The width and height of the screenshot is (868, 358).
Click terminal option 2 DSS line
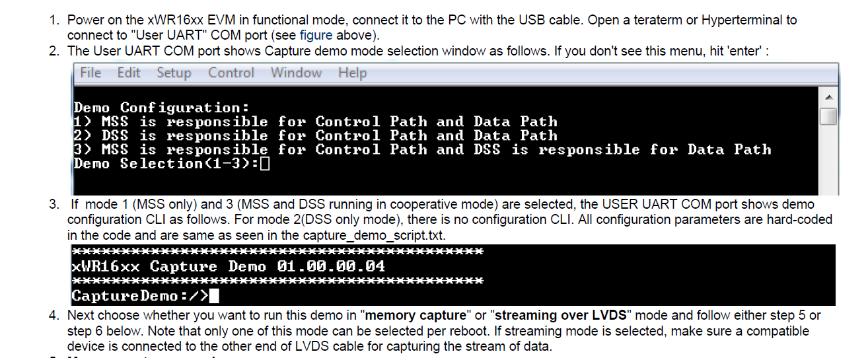coord(316,135)
